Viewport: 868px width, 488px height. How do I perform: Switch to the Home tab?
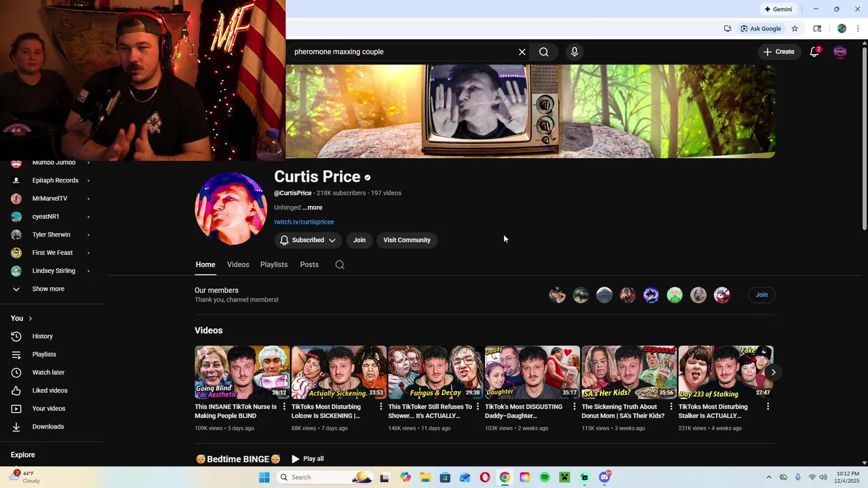click(205, 265)
